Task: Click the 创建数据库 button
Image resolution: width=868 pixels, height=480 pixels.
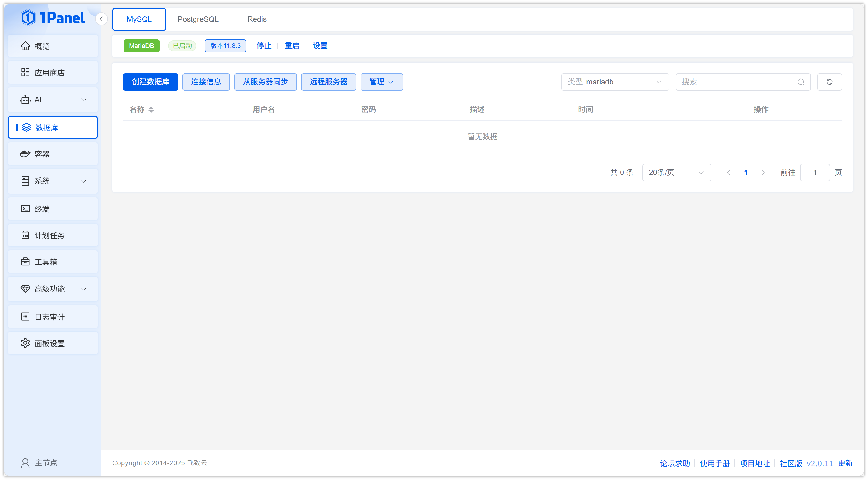Action: pos(150,82)
